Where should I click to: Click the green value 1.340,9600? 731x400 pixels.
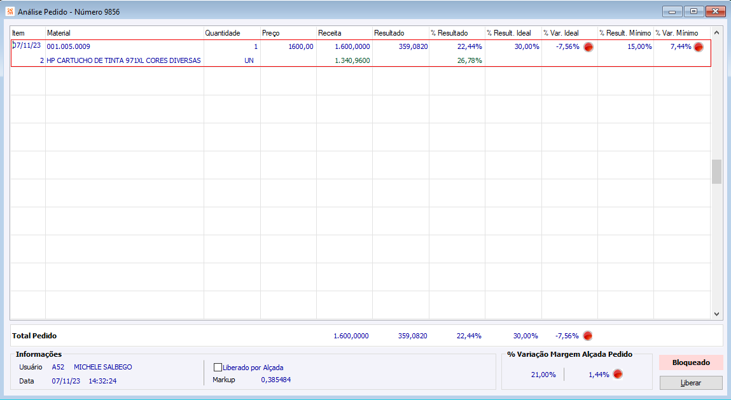352,61
